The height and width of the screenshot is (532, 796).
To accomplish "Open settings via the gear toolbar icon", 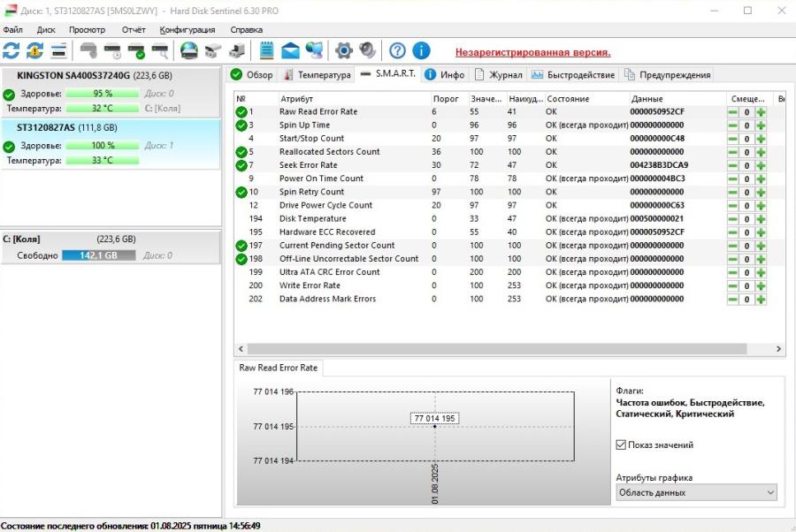I will click(343, 50).
